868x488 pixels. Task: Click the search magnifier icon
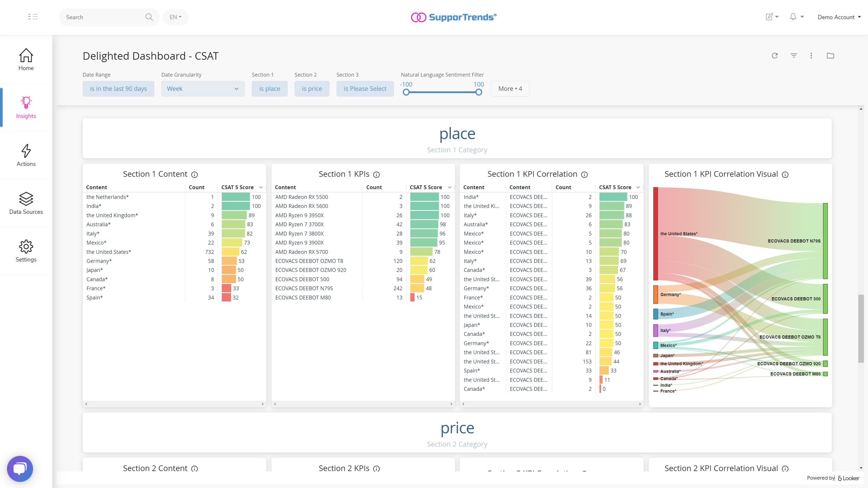(x=149, y=17)
